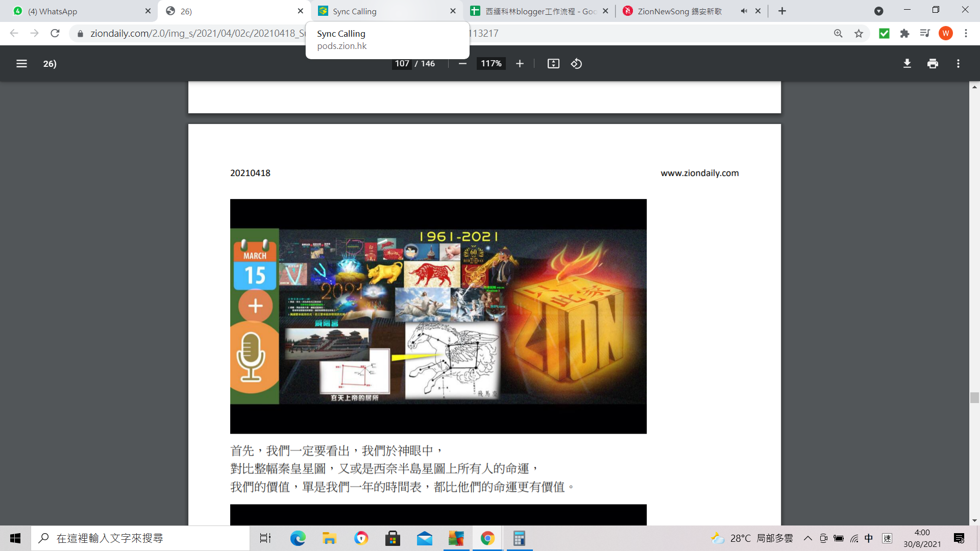
Task: Open tab search dropdown arrow
Action: (878, 11)
